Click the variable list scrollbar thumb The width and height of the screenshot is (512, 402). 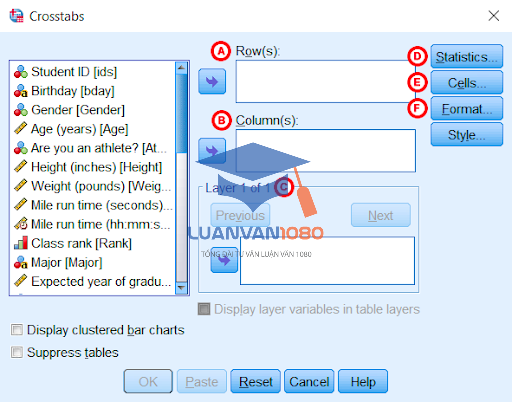(x=181, y=113)
